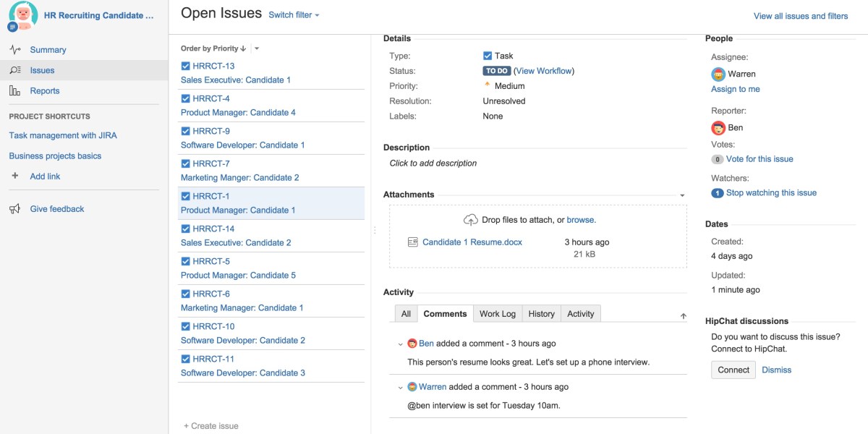The width and height of the screenshot is (868, 434).
Task: Open the Switch filter dropdown
Action: click(x=294, y=15)
